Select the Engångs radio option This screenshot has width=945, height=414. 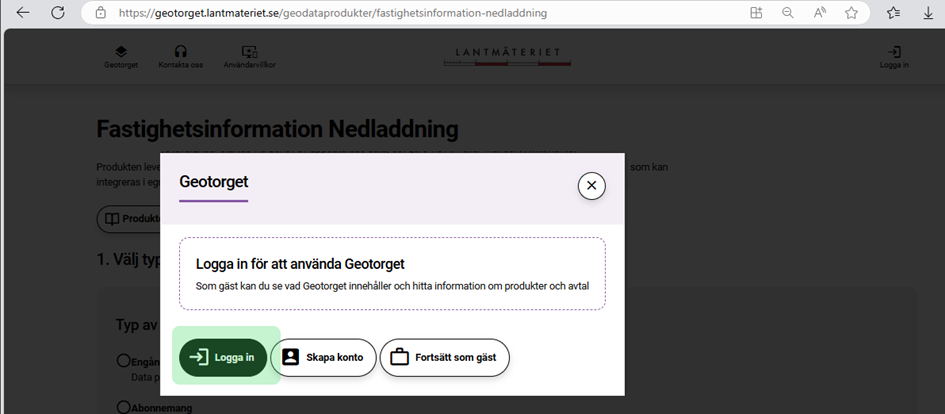tap(124, 361)
